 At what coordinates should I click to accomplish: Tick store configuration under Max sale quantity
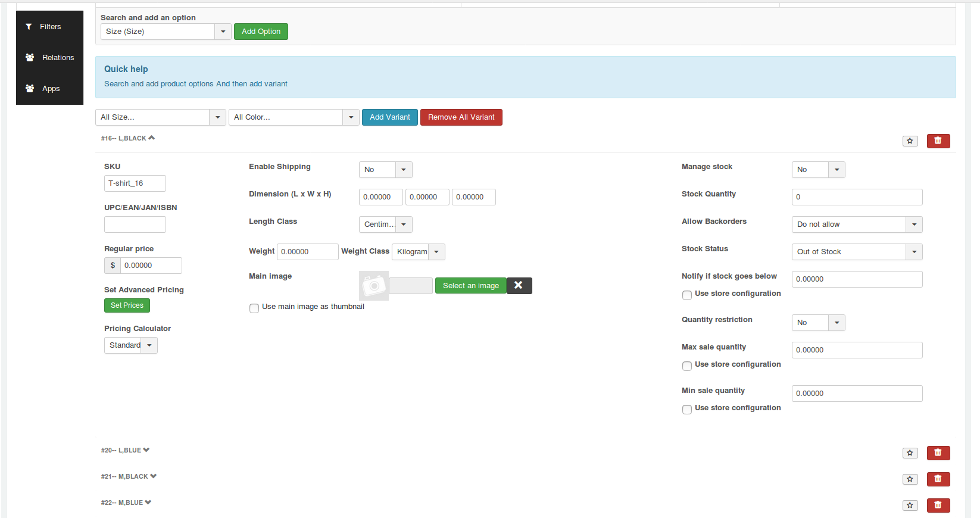coord(687,366)
